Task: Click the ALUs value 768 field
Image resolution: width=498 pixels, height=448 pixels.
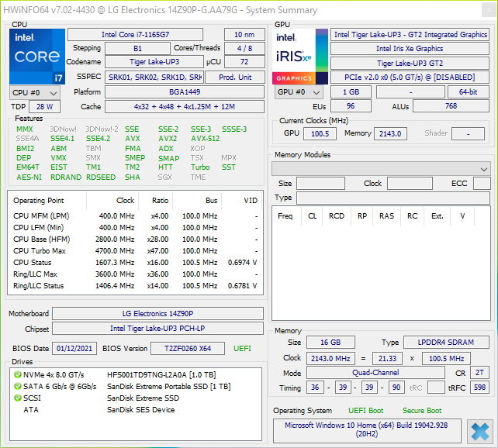Action: click(451, 106)
